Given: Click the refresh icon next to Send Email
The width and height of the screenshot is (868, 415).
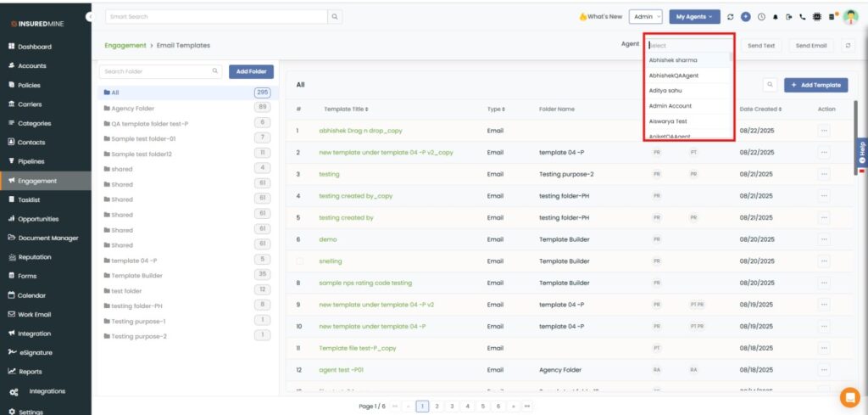Looking at the screenshot, I should point(848,46).
